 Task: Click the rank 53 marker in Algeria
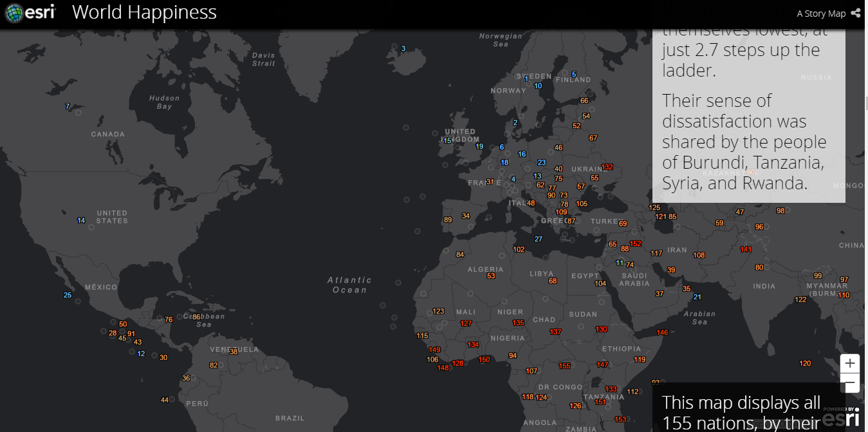[491, 276]
